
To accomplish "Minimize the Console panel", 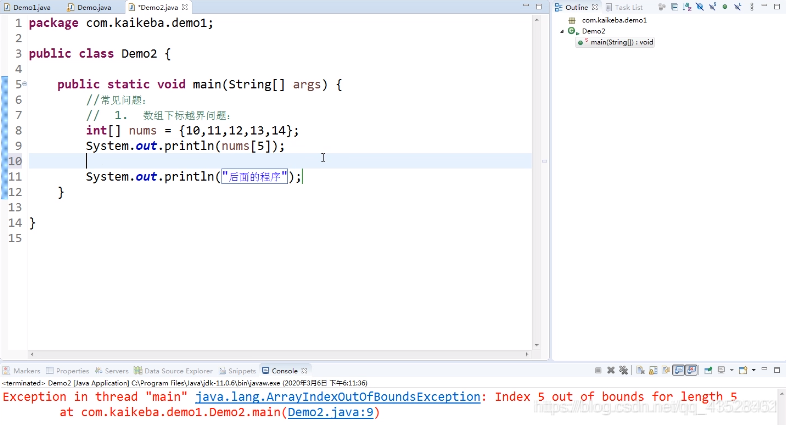I will [x=764, y=369].
